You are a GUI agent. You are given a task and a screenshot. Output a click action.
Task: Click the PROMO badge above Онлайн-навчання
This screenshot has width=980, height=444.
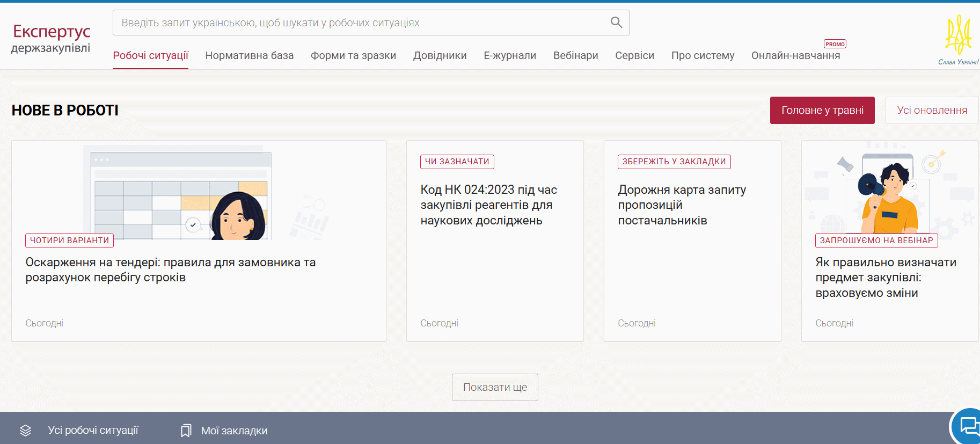coord(835,44)
